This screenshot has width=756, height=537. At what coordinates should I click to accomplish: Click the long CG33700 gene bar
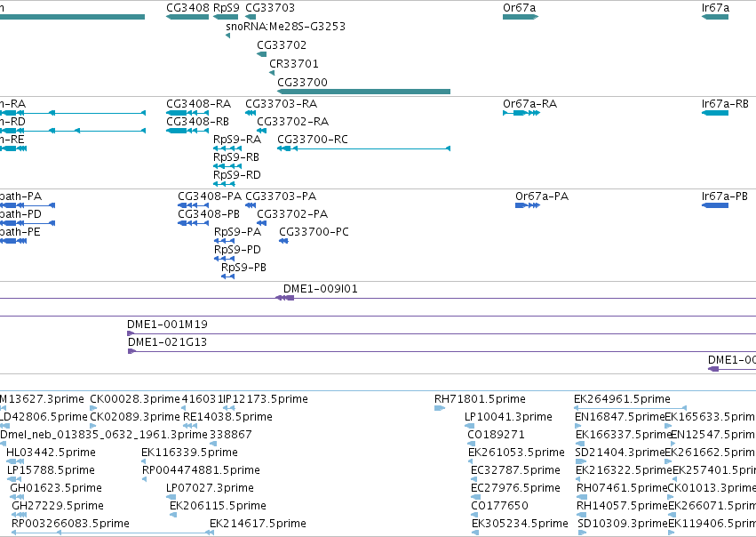(x=363, y=92)
